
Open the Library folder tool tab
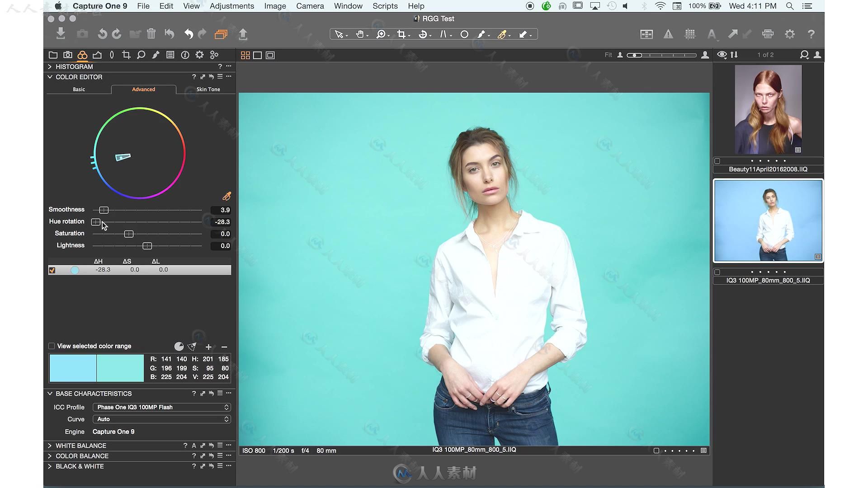point(53,55)
